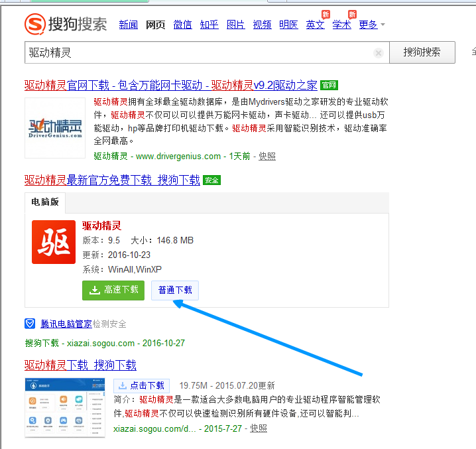The width and height of the screenshot is (476, 449).
Task: Switch to the 视频 search tab
Action: (x=262, y=25)
